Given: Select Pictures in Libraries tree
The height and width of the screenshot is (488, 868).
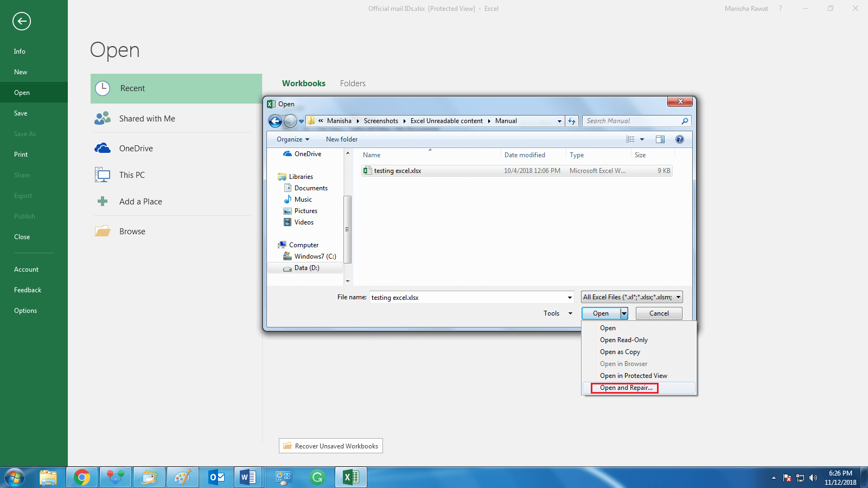Looking at the screenshot, I should [306, 211].
